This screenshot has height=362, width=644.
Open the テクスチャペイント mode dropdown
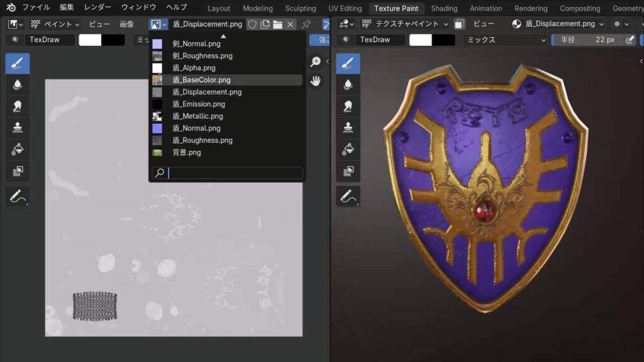click(404, 25)
